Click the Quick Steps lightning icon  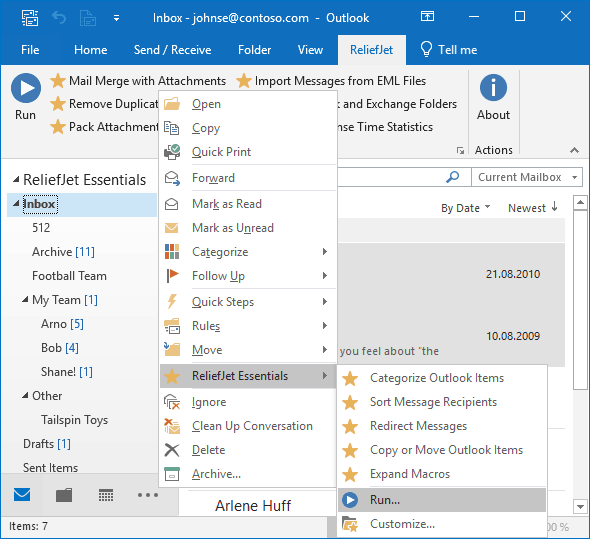pyautogui.click(x=172, y=301)
